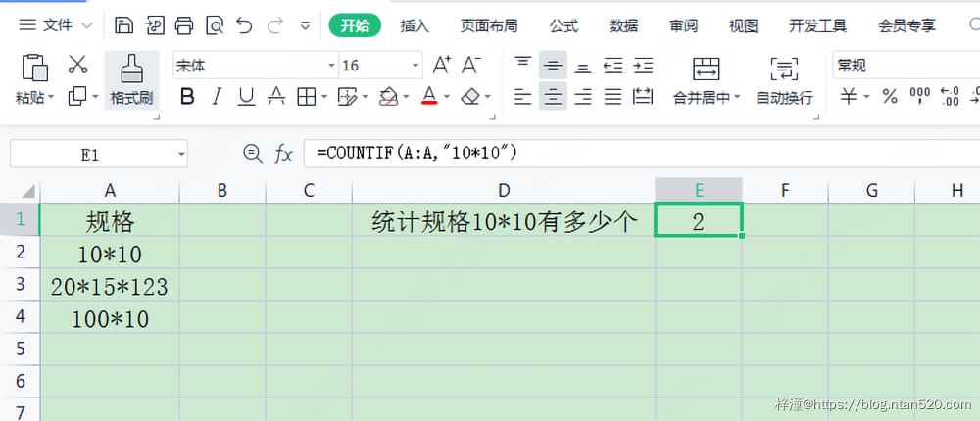980x421 pixels.
Task: Click the Borders grid icon
Action: tap(306, 97)
